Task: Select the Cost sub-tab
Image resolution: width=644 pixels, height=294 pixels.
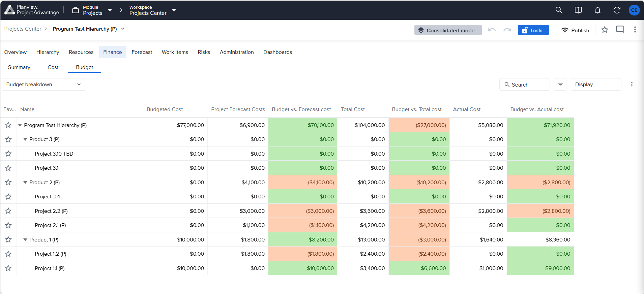Action: pos(53,67)
